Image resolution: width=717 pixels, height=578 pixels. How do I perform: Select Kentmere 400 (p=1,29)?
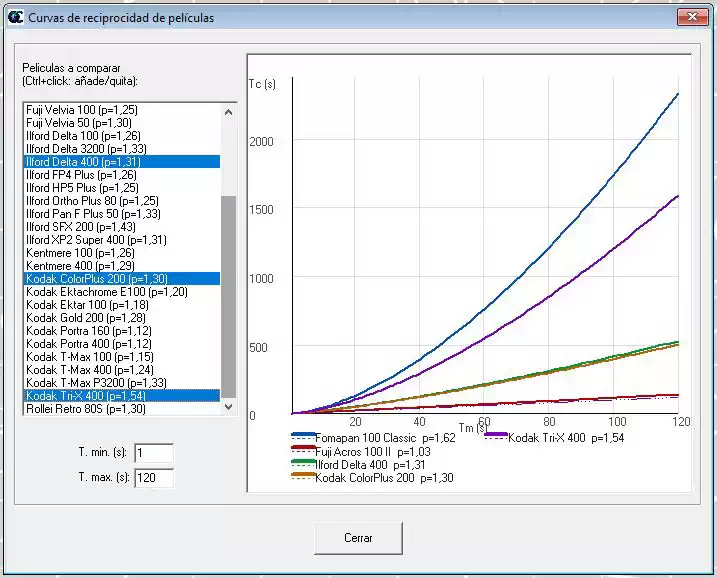[x=122, y=266]
